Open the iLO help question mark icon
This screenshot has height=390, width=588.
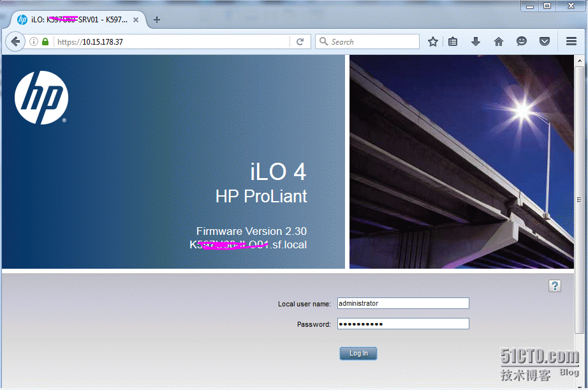[x=555, y=286]
